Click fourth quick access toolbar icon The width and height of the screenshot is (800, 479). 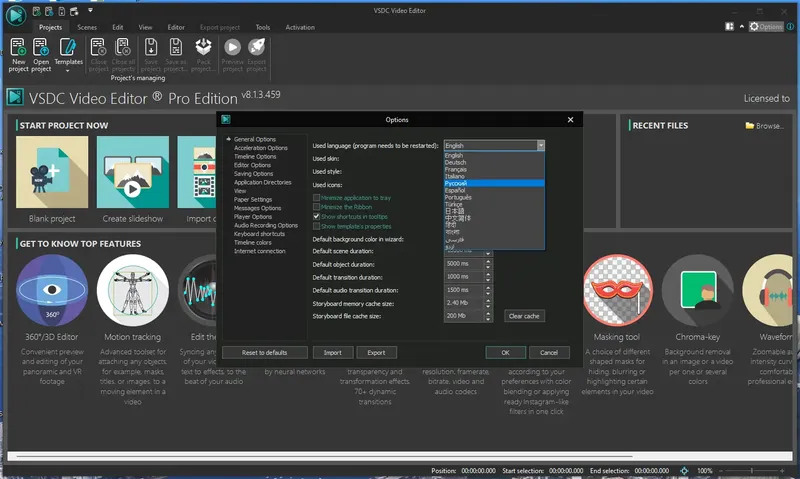pos(74,11)
